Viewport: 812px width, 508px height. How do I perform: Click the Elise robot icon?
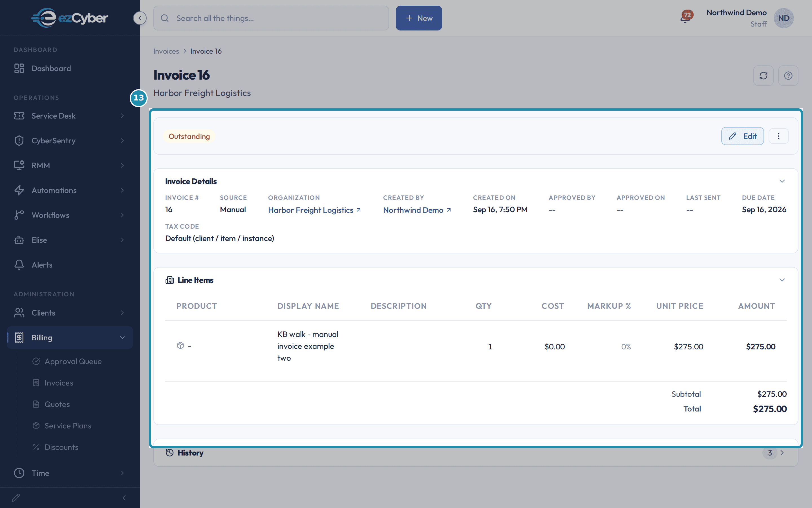(x=19, y=240)
